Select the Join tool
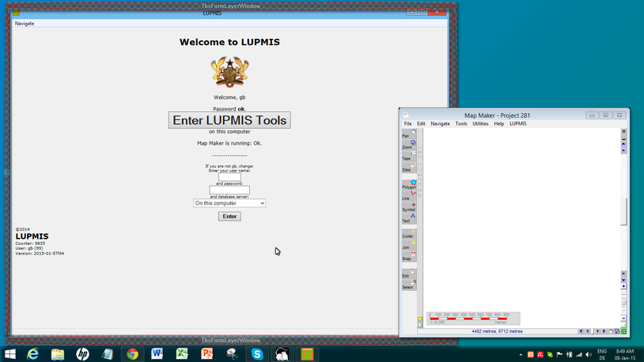The width and height of the screenshot is (644, 362). [x=409, y=245]
